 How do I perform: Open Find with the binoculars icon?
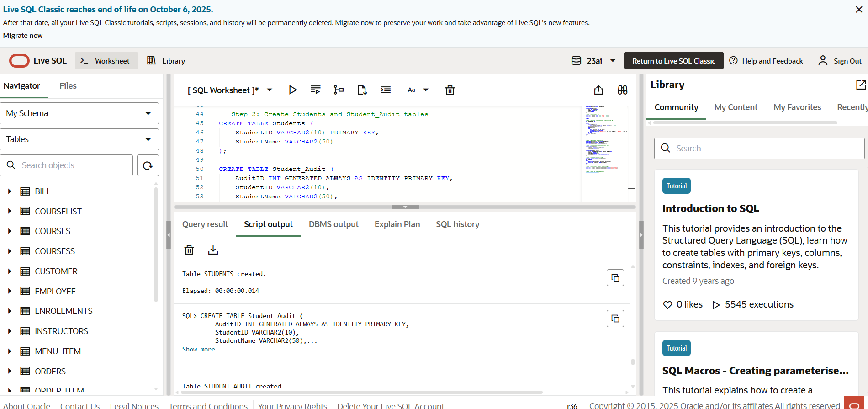[x=622, y=90]
